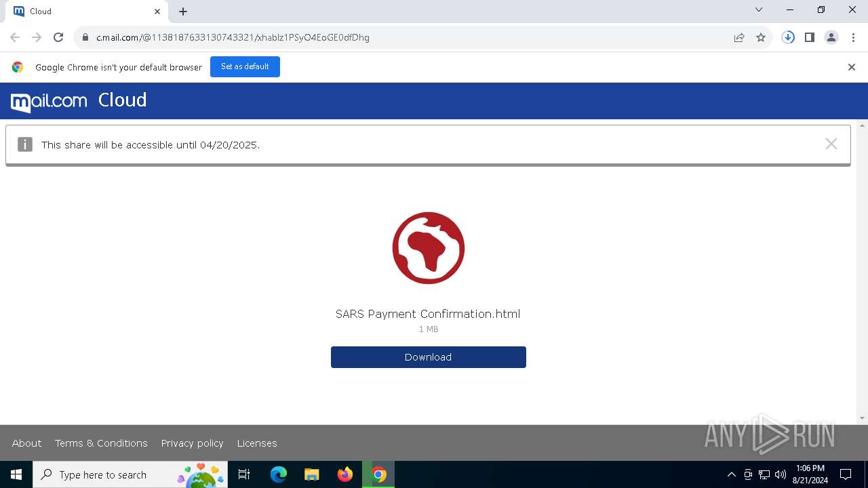Click page scrollbar up arrow
The height and width of the screenshot is (488, 868).
coord(863,125)
